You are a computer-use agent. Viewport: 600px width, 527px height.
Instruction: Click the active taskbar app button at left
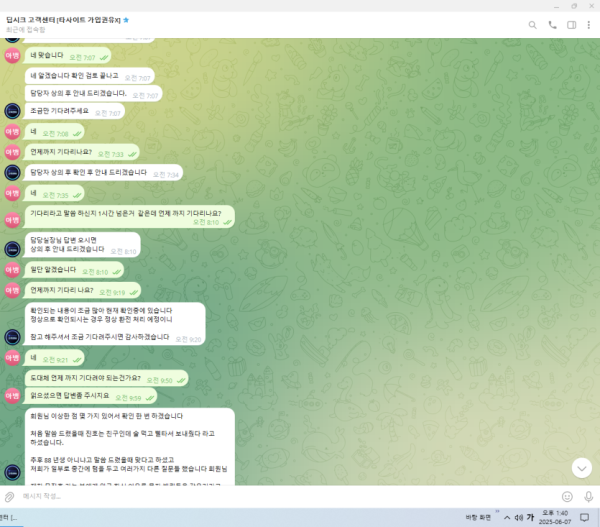[x=9, y=518]
